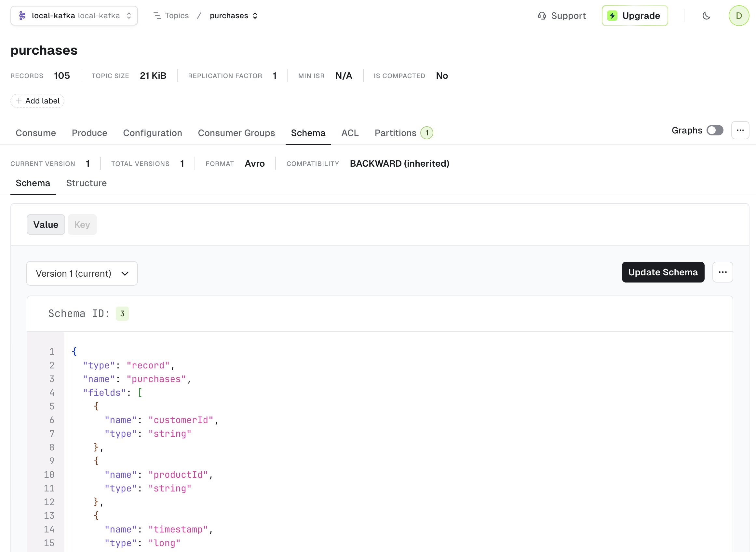Click the format value Avro

[255, 164]
